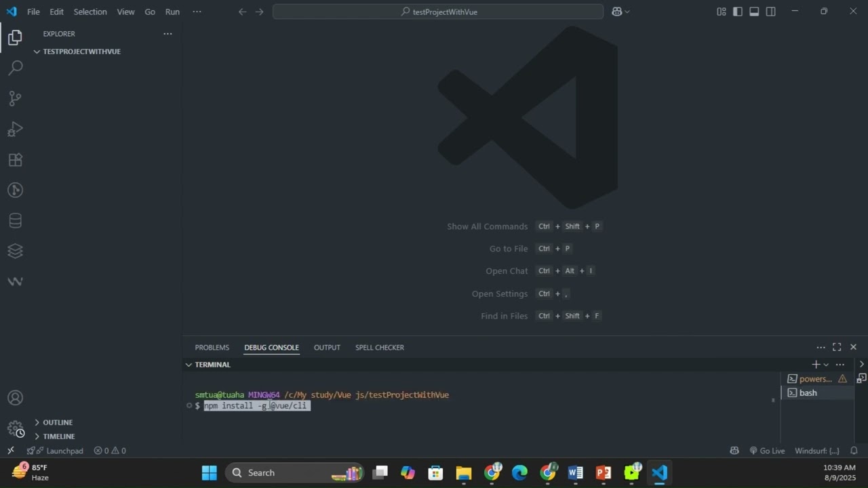This screenshot has width=868, height=488.
Task: Click Go Live in the status bar
Action: pos(767,451)
